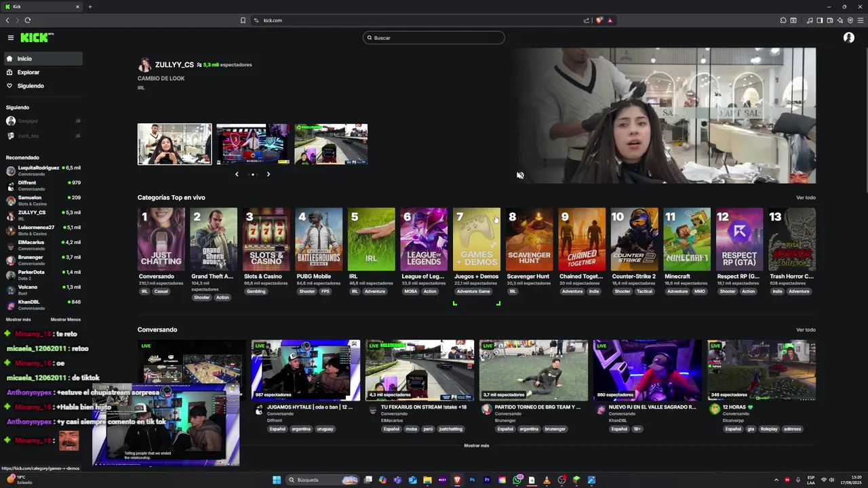868x488 pixels.
Task: Click Ver todo for Conversando section
Action: pos(806,330)
